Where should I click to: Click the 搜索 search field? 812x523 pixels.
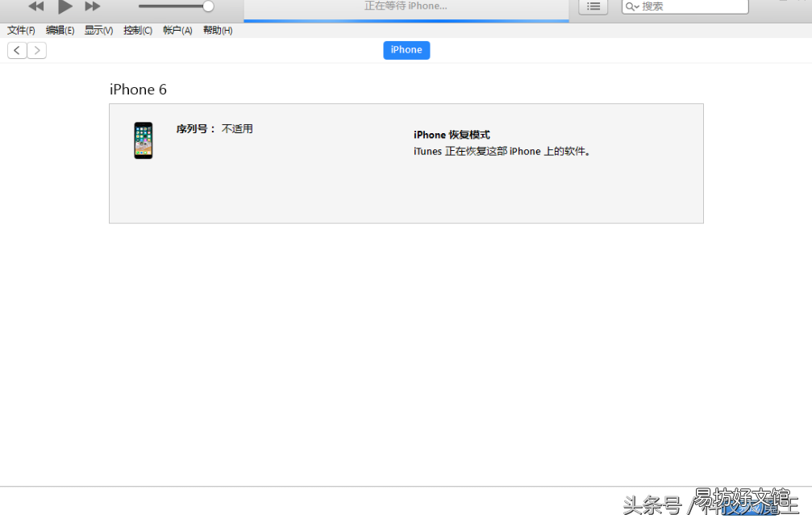(x=685, y=6)
